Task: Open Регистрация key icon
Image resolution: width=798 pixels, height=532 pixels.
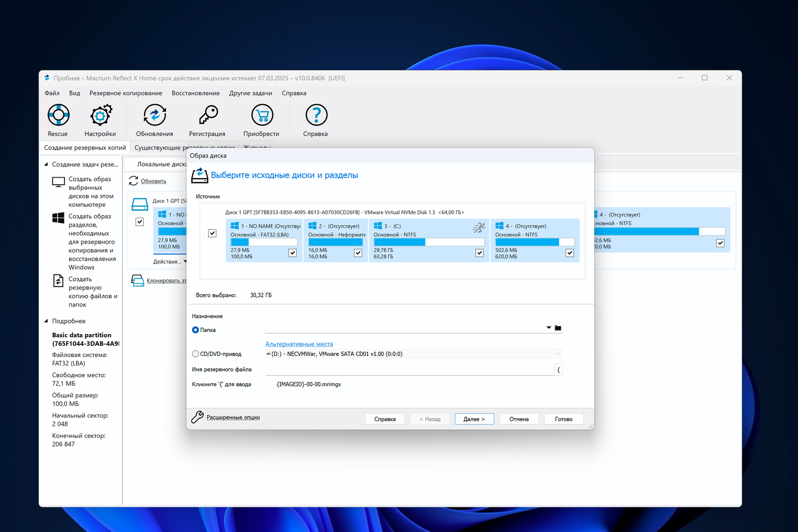Action: [207, 115]
